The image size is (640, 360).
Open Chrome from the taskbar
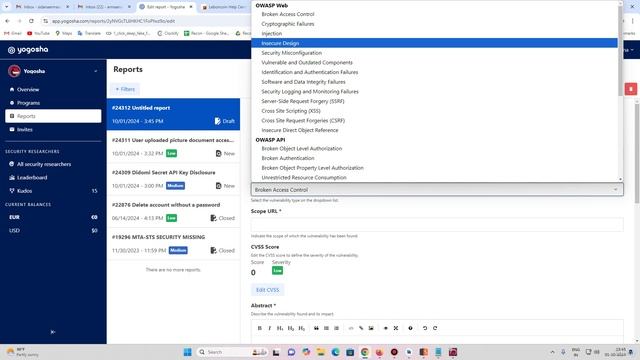364,352
